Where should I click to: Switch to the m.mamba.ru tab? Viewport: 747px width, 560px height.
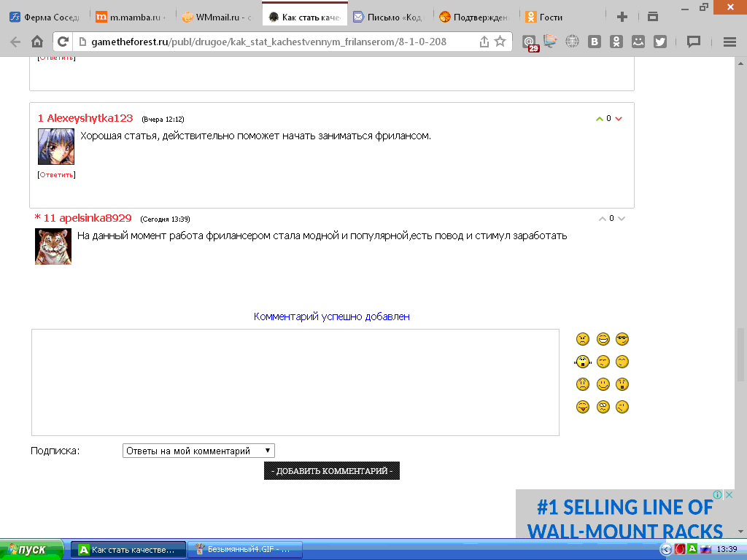click(131, 17)
